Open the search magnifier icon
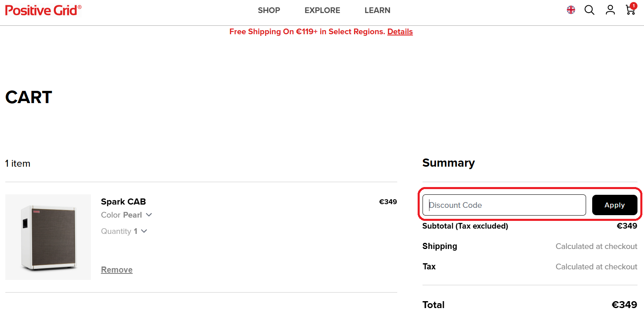644x315 pixels. (x=589, y=10)
